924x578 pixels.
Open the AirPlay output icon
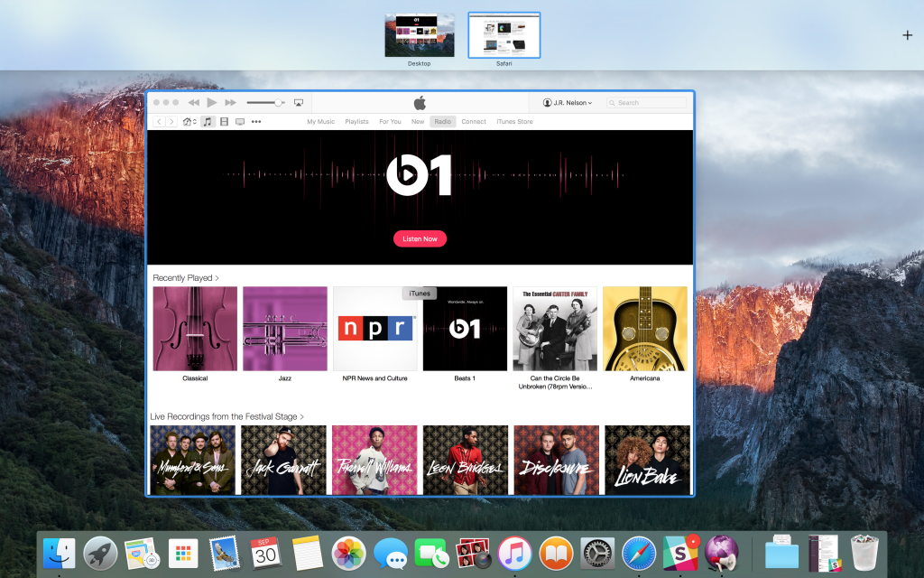[298, 103]
